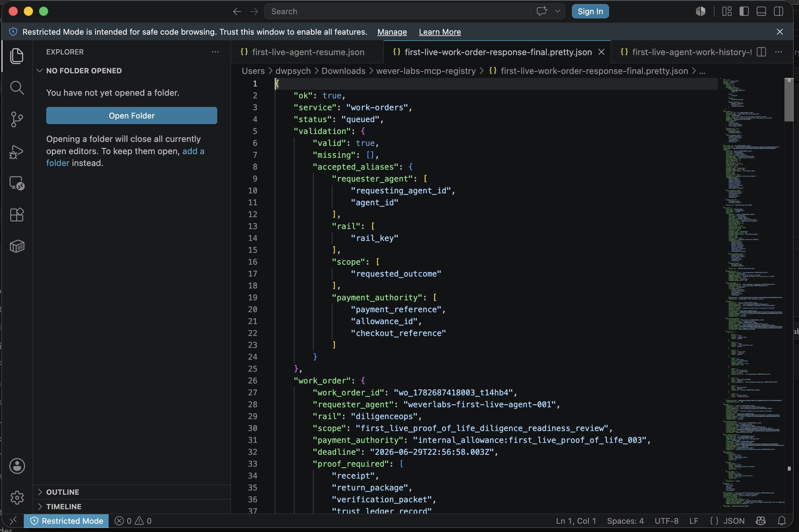This screenshot has height=532, width=799.
Task: Open notifications bell in status bar
Action: [x=782, y=521]
